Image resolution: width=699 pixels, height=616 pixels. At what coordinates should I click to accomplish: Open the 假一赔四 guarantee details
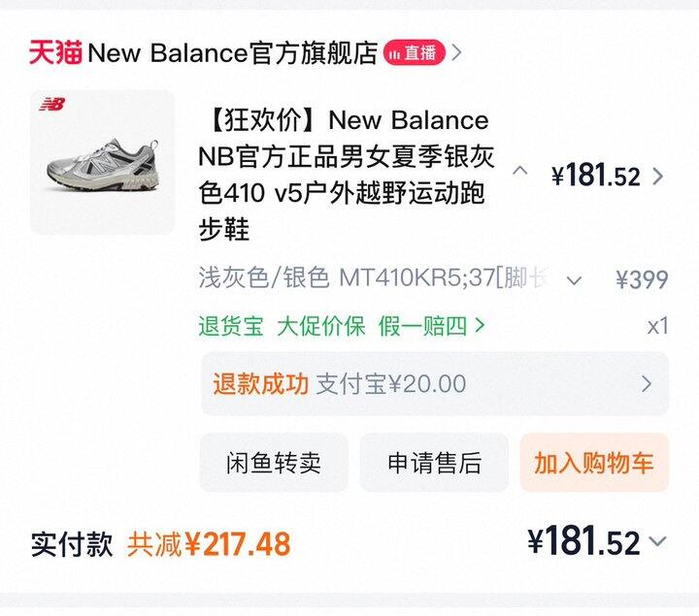pos(432,326)
